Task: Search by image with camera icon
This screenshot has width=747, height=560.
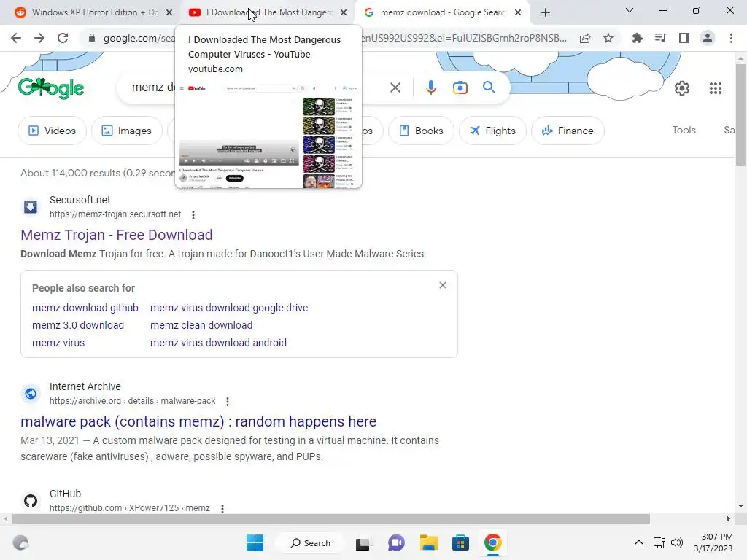Action: click(460, 87)
